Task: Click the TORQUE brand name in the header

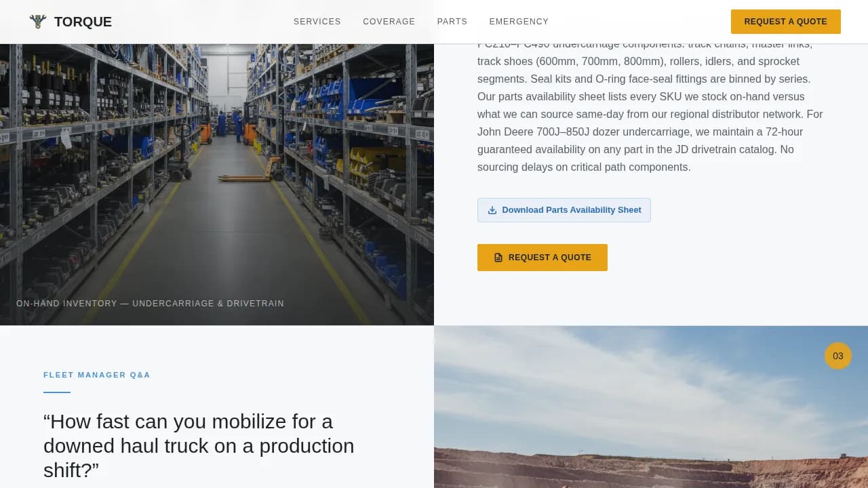Action: click(x=83, y=21)
